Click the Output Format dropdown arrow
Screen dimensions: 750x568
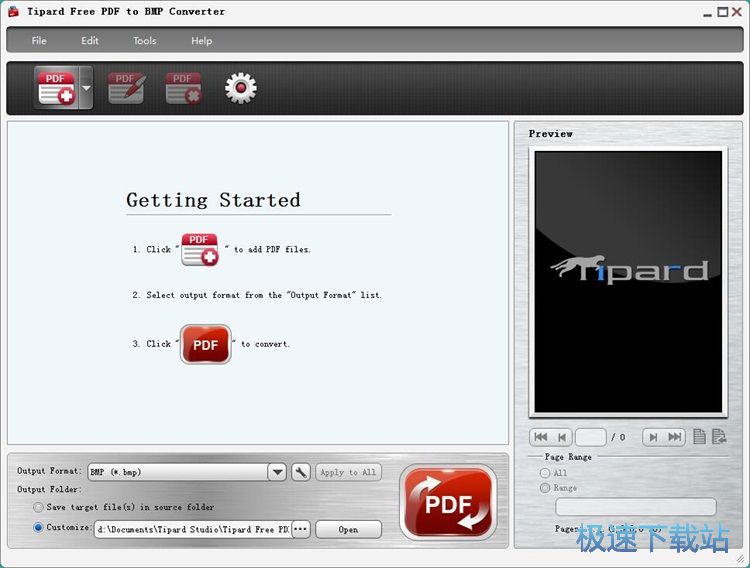pos(277,472)
